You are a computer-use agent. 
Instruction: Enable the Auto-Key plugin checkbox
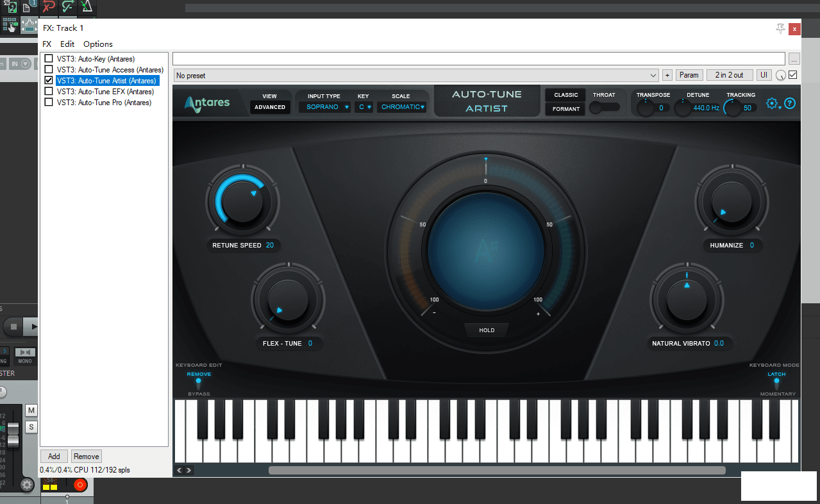point(49,59)
